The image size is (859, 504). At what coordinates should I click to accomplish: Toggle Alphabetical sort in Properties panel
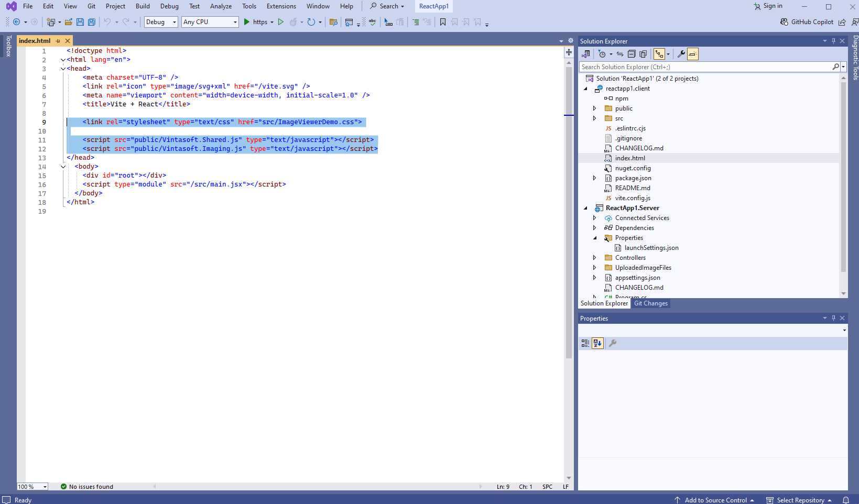click(x=597, y=343)
